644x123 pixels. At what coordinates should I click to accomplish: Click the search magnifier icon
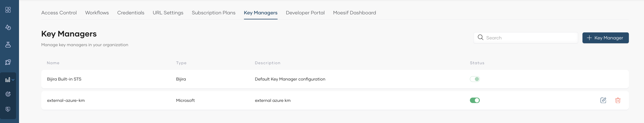pyautogui.click(x=481, y=37)
